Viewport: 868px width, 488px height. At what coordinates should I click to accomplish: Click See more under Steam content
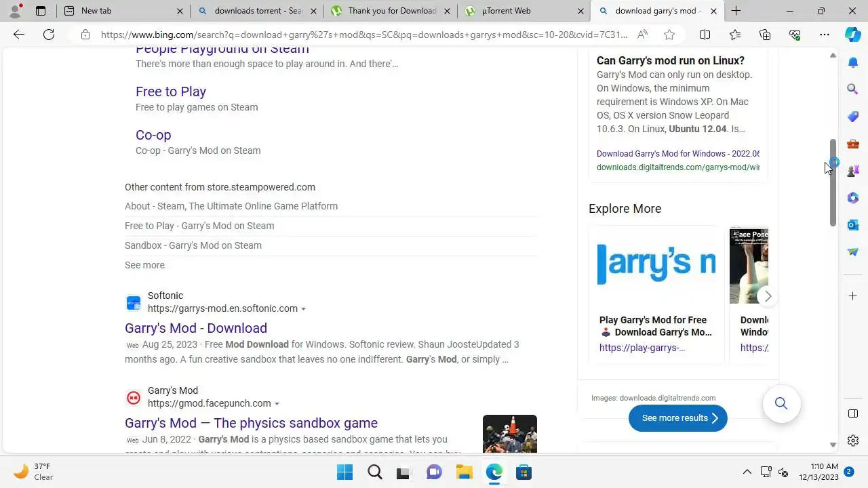click(144, 265)
